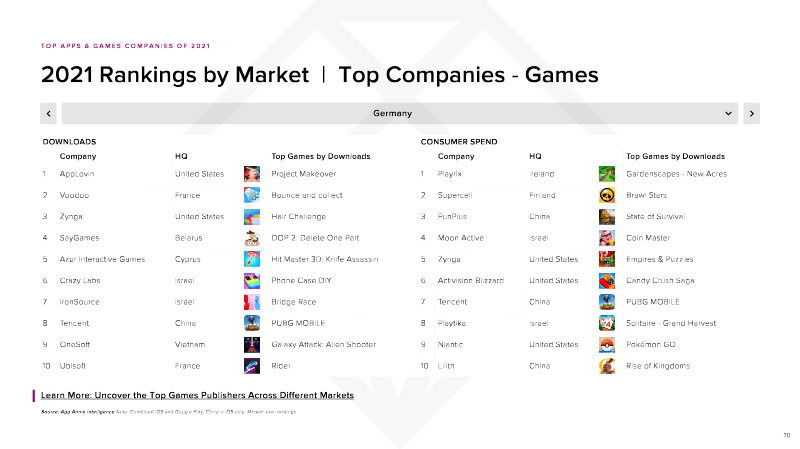
Task: Click the Brawl Stars game icon
Action: pos(607,195)
